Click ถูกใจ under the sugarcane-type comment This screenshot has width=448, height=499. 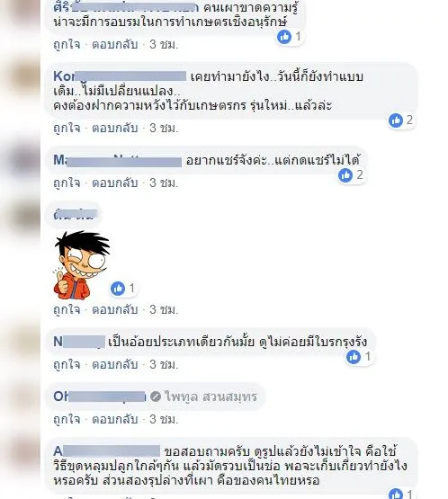[x=67, y=364]
